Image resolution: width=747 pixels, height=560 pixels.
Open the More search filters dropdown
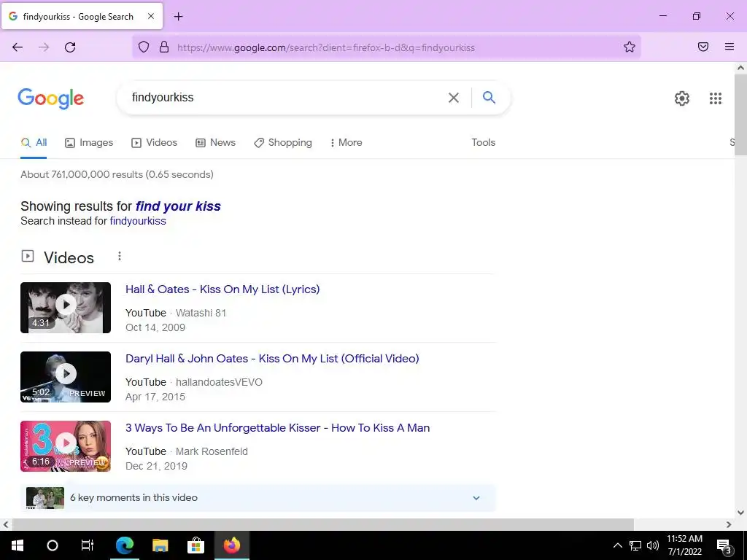point(347,142)
